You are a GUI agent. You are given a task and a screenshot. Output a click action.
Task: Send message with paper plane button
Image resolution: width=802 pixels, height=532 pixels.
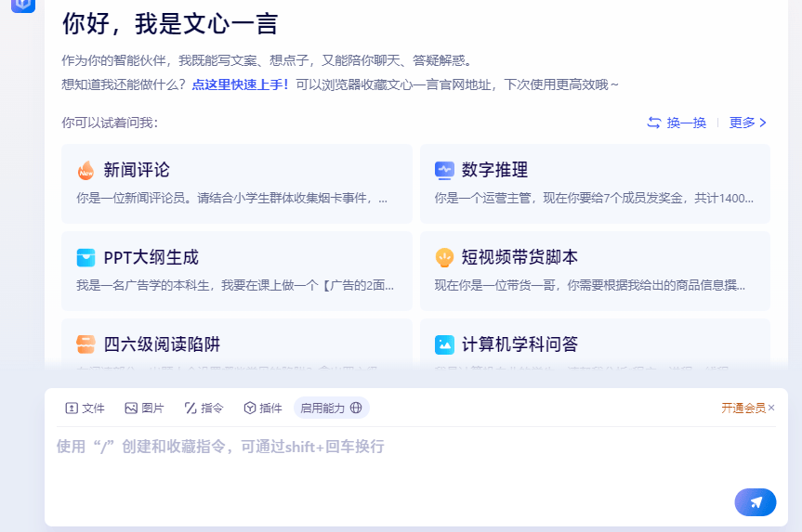[756, 502]
